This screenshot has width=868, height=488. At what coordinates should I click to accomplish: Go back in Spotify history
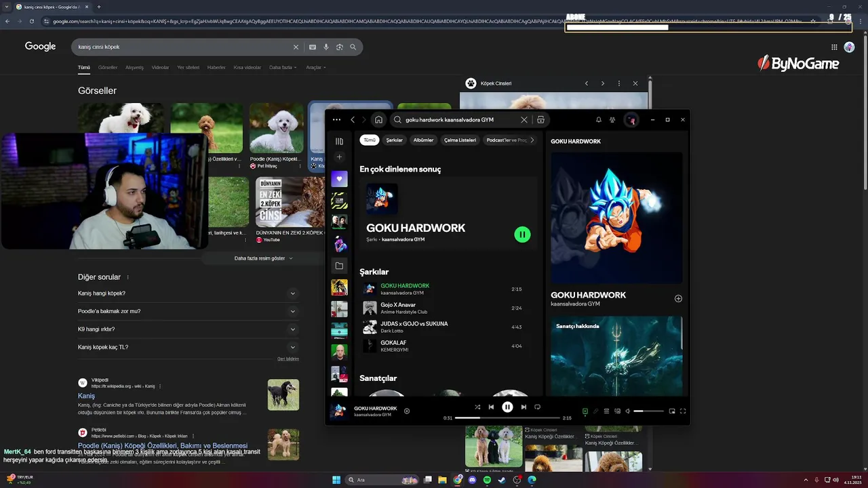coord(353,120)
